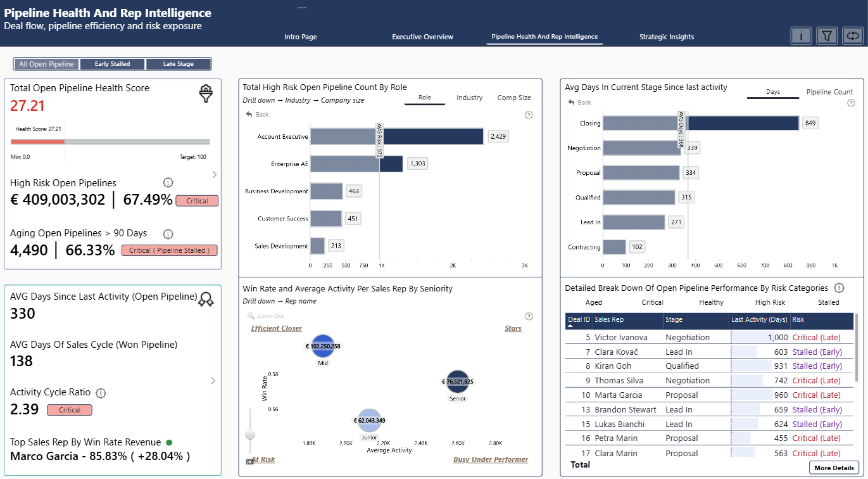Click the reset arrows icon in the header
This screenshot has width=868, height=479.
pos(853,36)
